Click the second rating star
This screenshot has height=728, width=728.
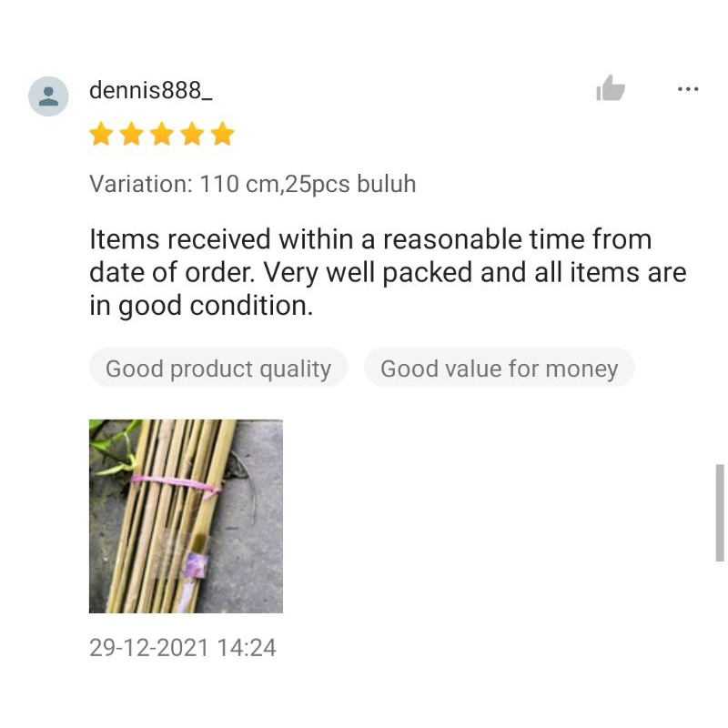pyautogui.click(x=131, y=134)
